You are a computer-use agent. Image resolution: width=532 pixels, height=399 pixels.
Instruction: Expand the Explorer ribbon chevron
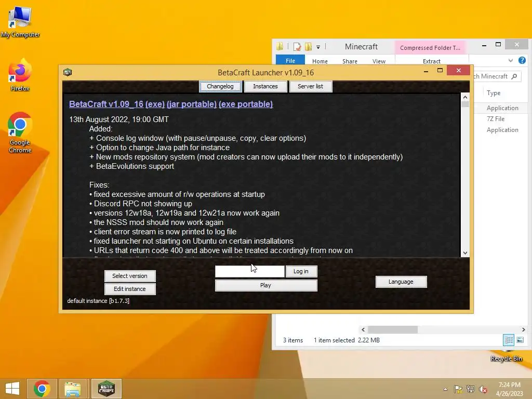pyautogui.click(x=511, y=60)
